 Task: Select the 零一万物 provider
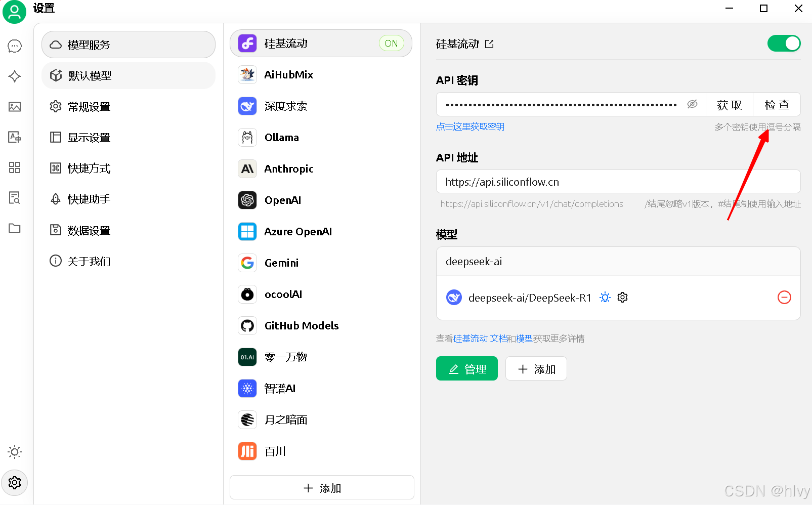click(321, 357)
